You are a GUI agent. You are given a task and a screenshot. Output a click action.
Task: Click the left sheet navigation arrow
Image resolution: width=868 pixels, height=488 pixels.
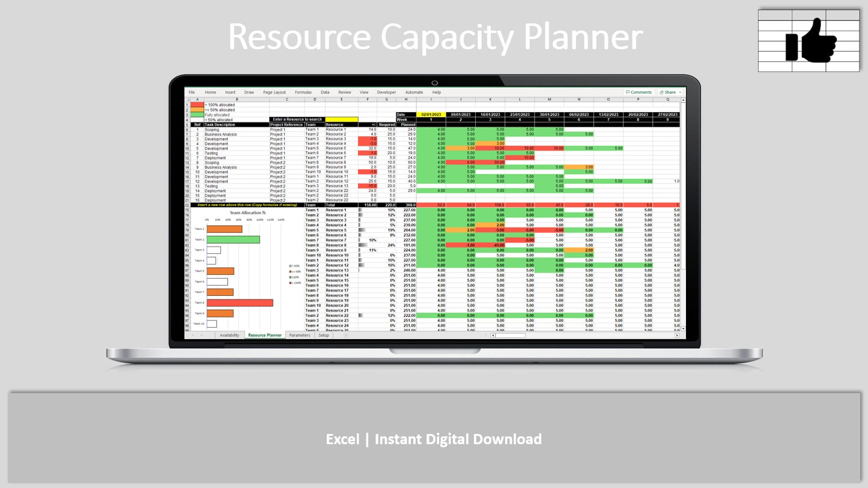pos(193,335)
